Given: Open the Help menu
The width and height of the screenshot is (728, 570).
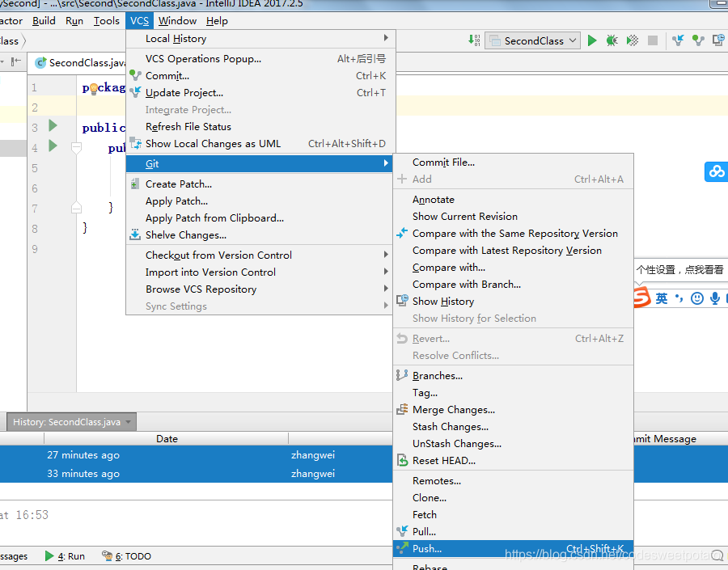Looking at the screenshot, I should [x=217, y=21].
